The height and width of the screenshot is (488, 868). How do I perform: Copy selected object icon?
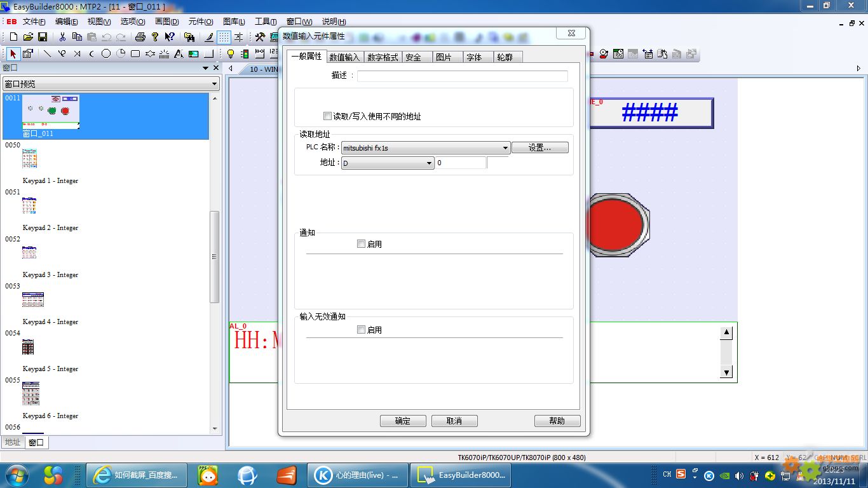click(77, 37)
